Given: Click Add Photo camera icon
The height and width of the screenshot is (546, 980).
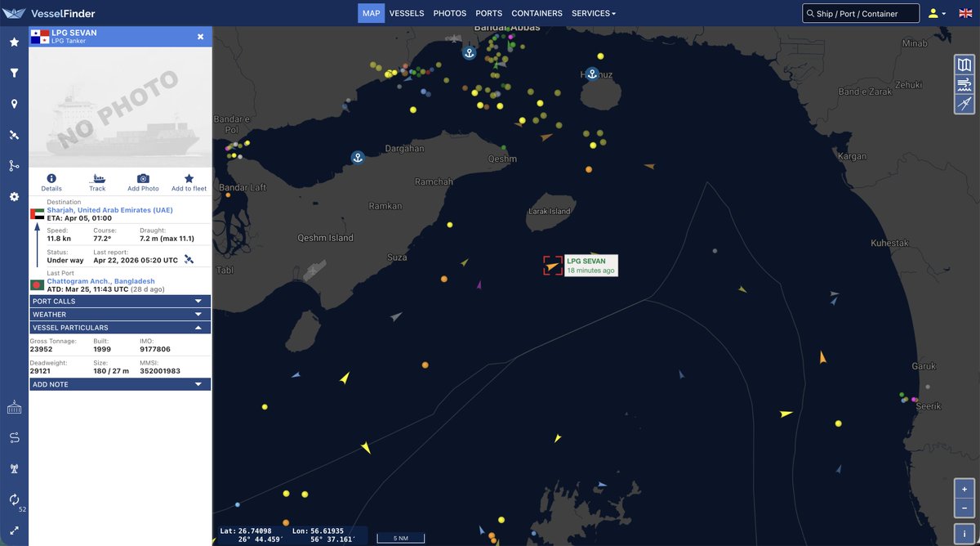Looking at the screenshot, I should (143, 183).
